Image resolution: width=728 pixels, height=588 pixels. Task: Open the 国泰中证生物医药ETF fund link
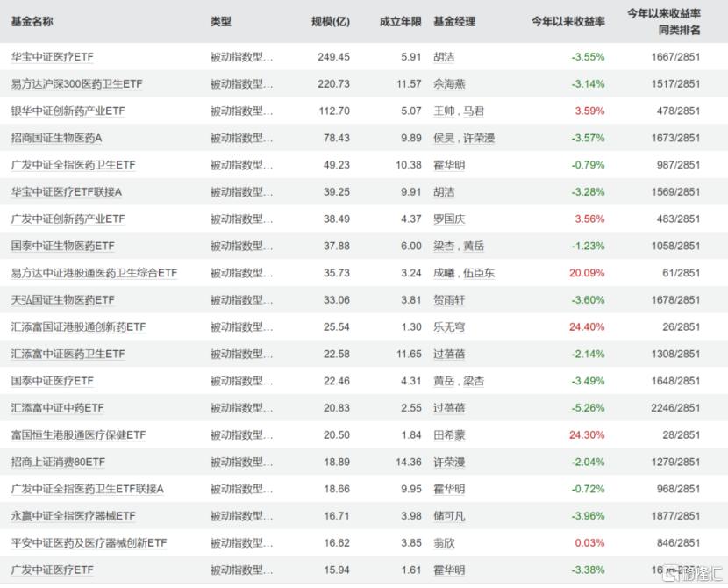[62, 246]
